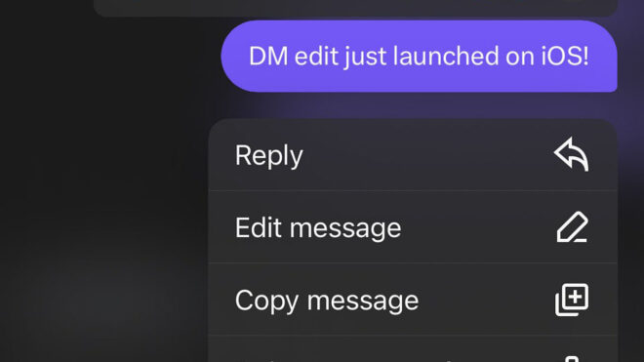Tap empty space in the Reply row
Viewport: 644px width, 362px height.
(427, 155)
